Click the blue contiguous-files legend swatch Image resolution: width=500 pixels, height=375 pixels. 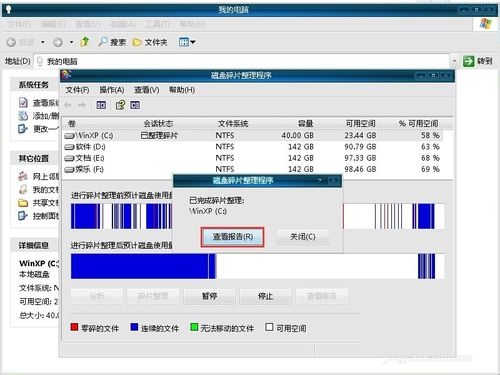click(x=134, y=327)
